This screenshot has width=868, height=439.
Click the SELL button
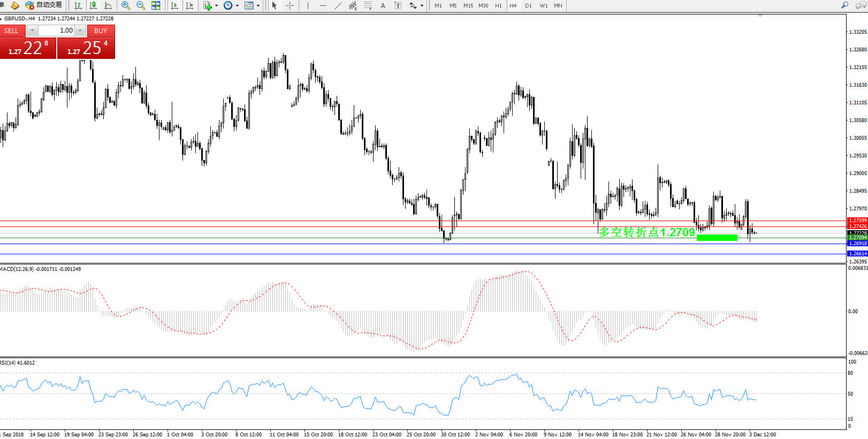click(x=12, y=31)
